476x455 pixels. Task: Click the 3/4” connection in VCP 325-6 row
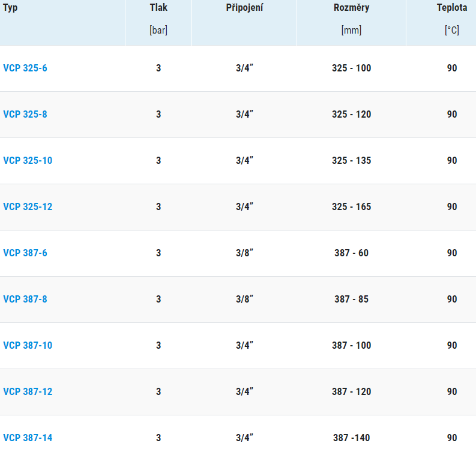[x=244, y=68]
